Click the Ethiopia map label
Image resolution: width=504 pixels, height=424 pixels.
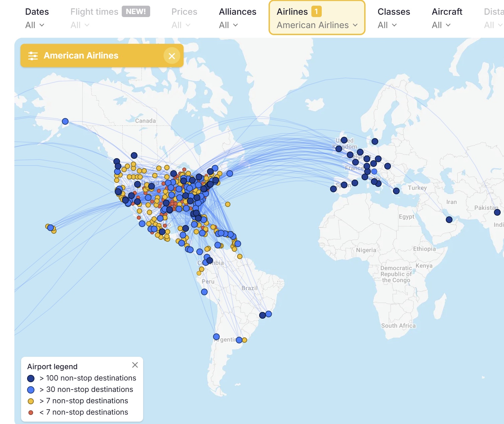pyautogui.click(x=424, y=249)
